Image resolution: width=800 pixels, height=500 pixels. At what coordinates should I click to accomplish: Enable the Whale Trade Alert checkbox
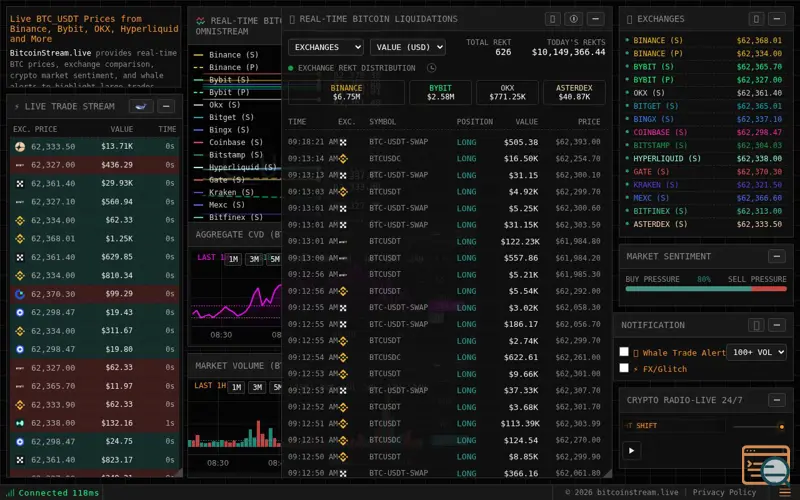624,352
